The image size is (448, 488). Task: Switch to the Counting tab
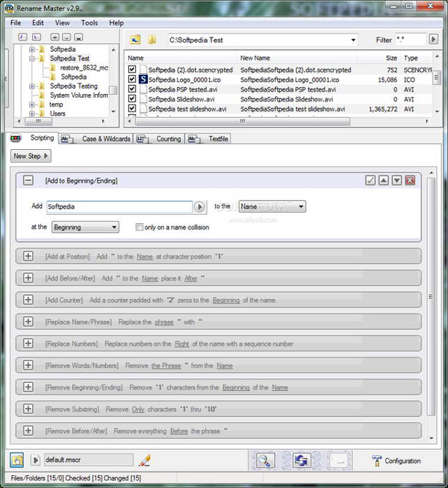click(159, 139)
